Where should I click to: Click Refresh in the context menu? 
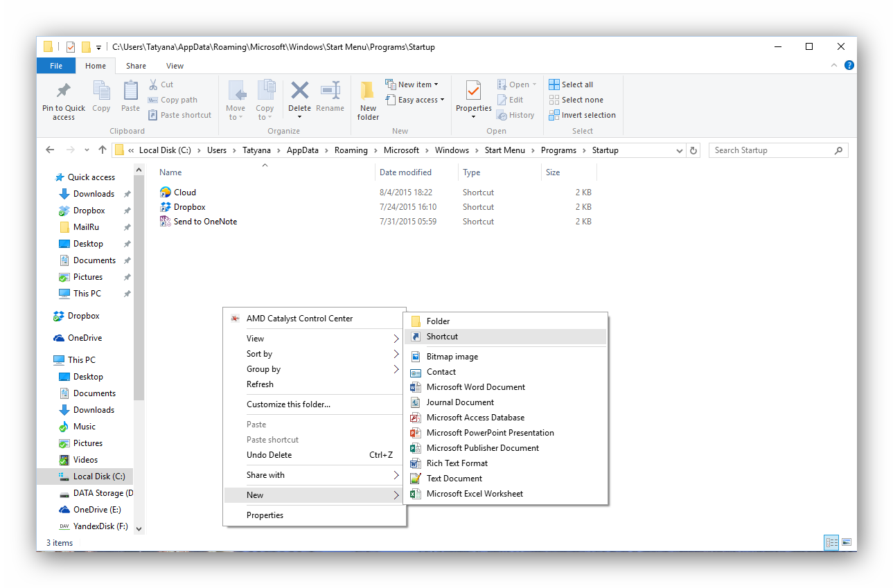315,384
